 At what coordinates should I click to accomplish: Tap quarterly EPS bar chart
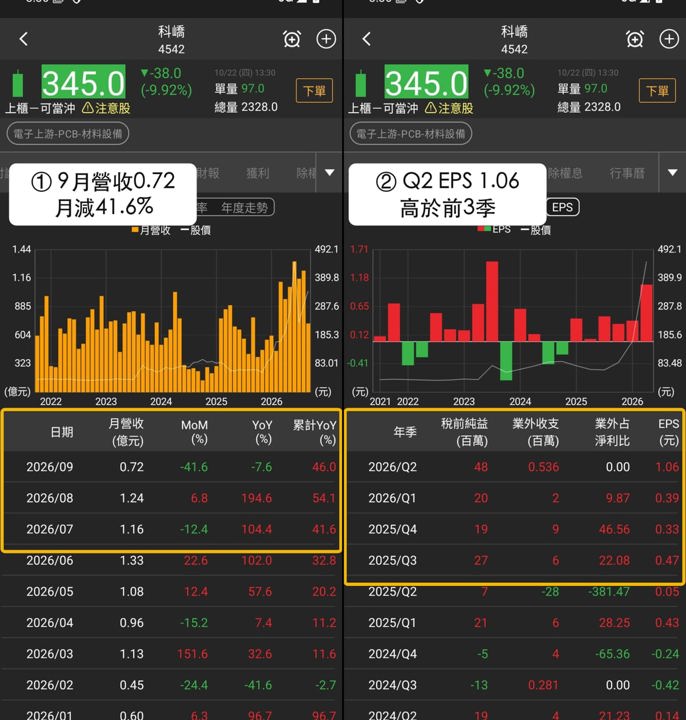513,321
